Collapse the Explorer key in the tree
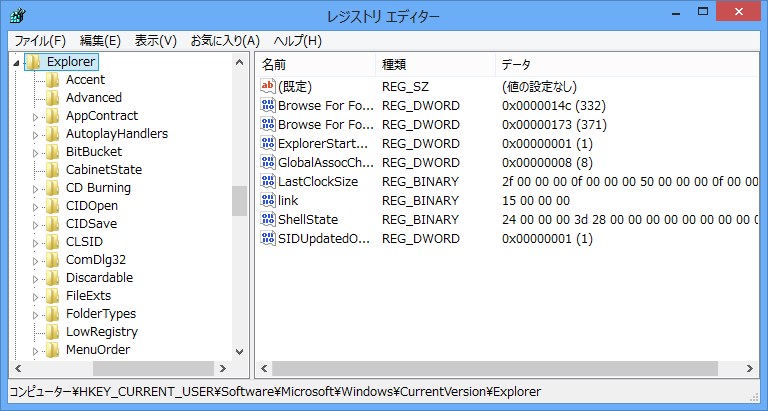 [x=16, y=63]
